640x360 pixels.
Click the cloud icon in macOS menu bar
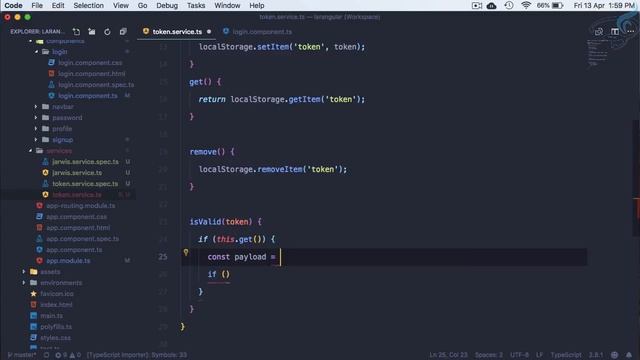click(x=492, y=5)
